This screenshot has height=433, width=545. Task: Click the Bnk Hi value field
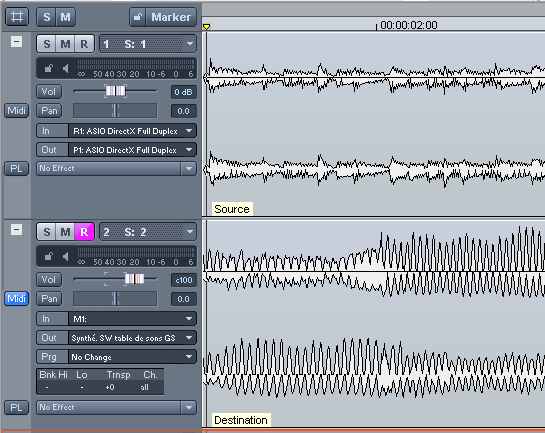coord(47,387)
